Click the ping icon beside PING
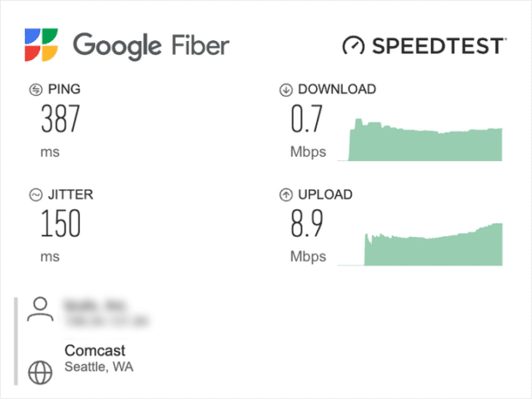 pos(36,89)
